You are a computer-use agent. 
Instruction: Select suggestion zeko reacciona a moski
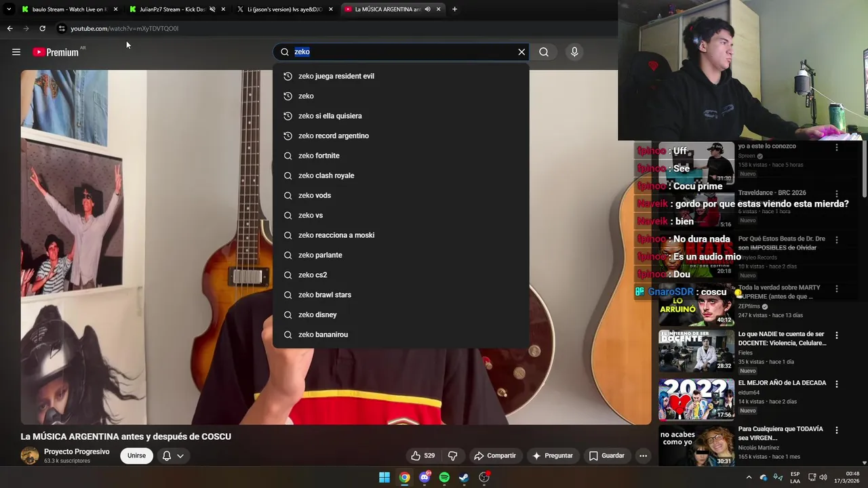point(401,235)
